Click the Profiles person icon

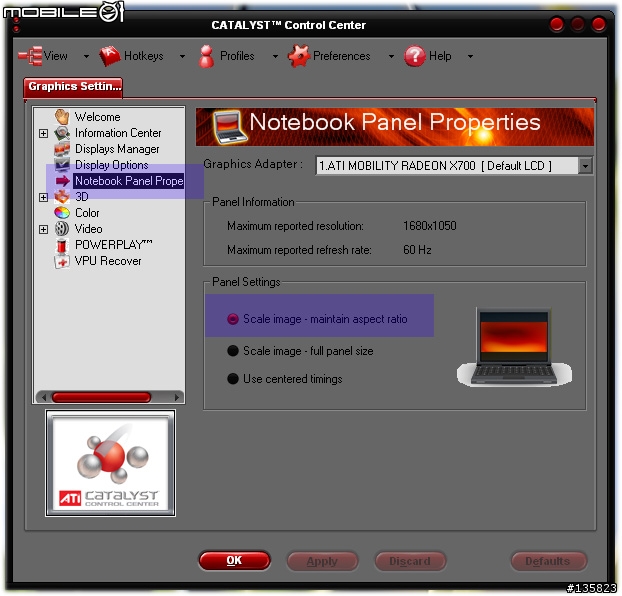[x=206, y=56]
